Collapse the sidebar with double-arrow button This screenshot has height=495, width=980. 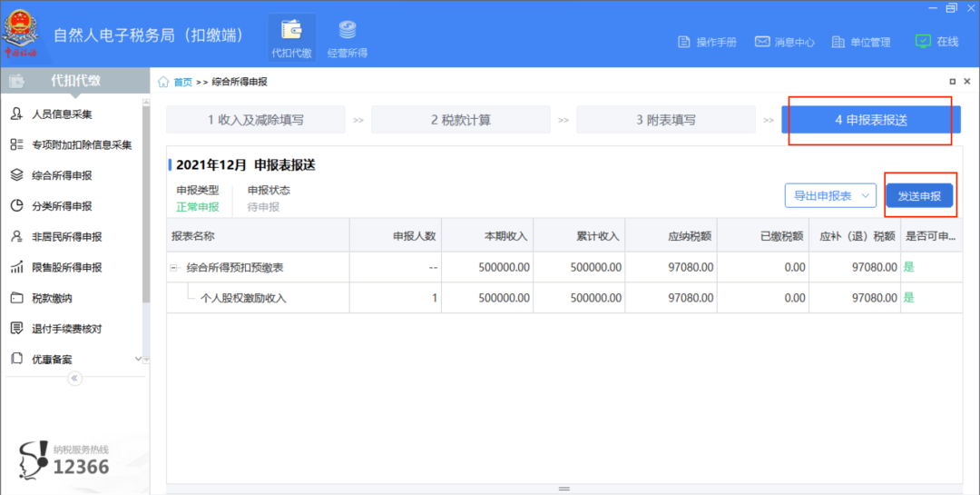[74, 378]
